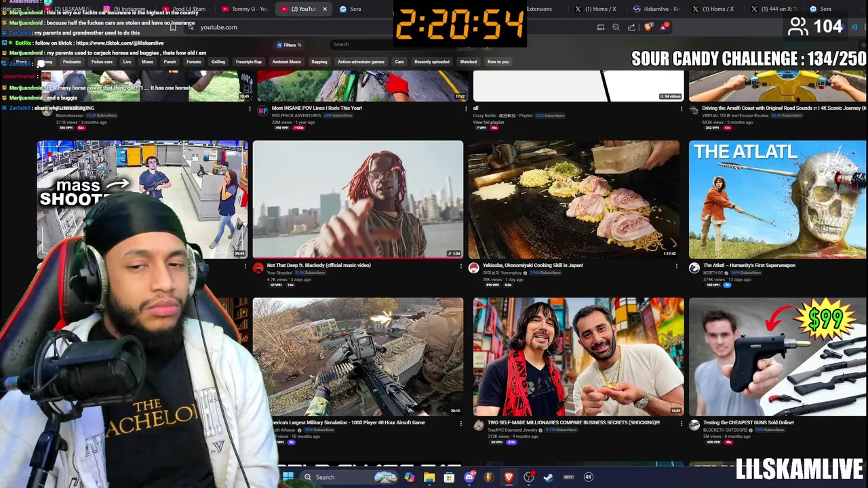The width and height of the screenshot is (868, 488).
Task: Open title link The Atlatl – Humanity's First Superweapon
Action: 749,266
